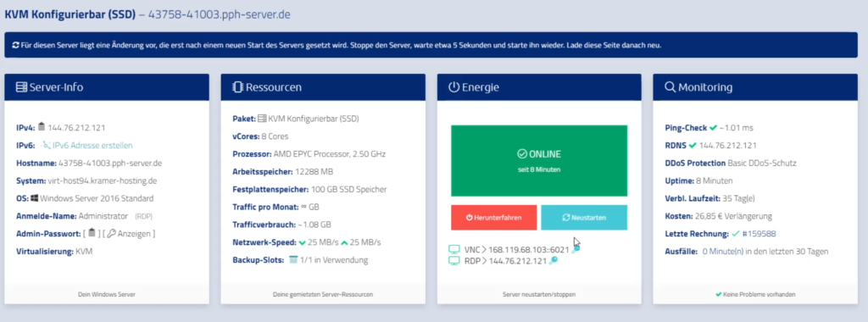Image resolution: width=868 pixels, height=322 pixels.
Task: Click page title KVM Konfigurierbar (SSD)
Action: click(x=70, y=14)
